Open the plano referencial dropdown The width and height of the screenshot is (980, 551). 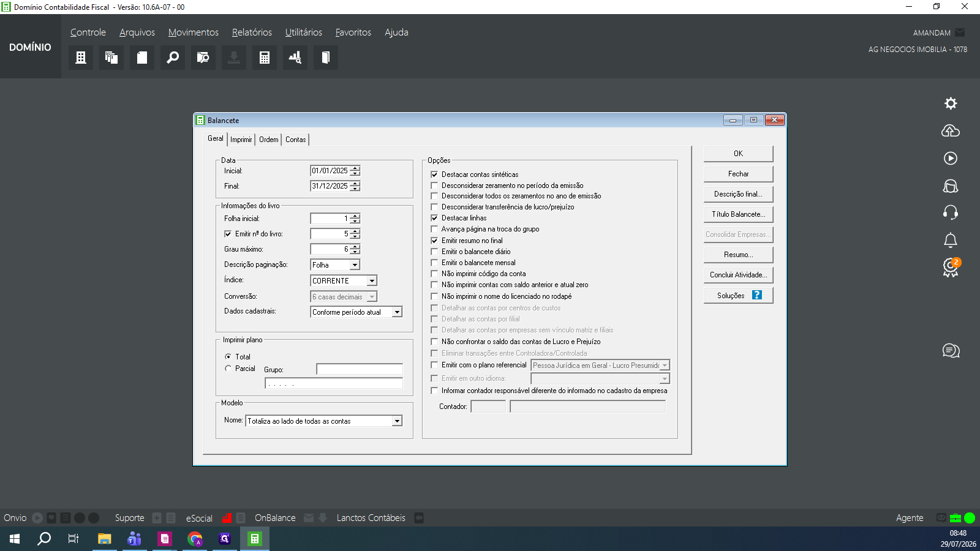pos(665,365)
